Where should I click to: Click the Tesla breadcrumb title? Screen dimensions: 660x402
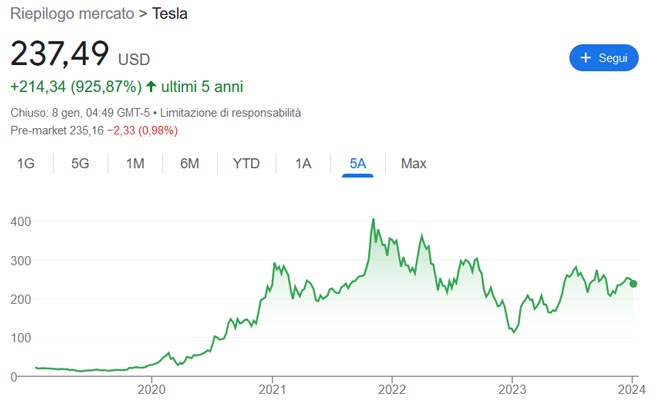click(x=169, y=14)
